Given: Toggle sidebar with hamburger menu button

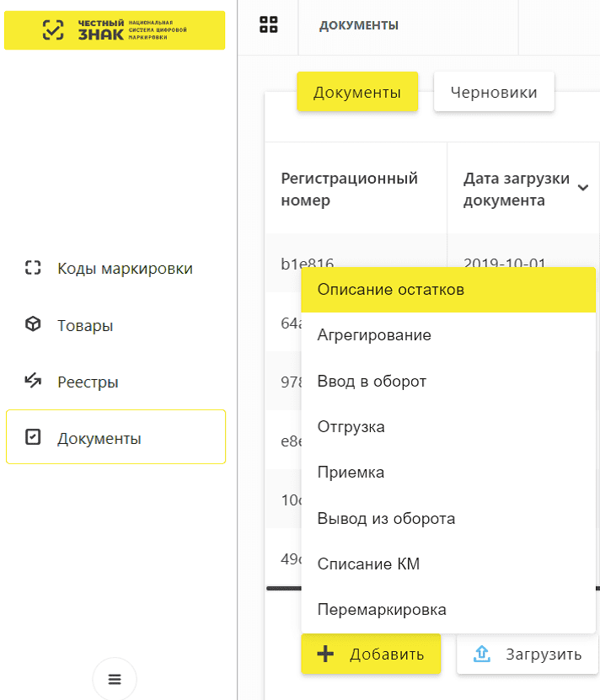Looking at the screenshot, I should coord(115,679).
